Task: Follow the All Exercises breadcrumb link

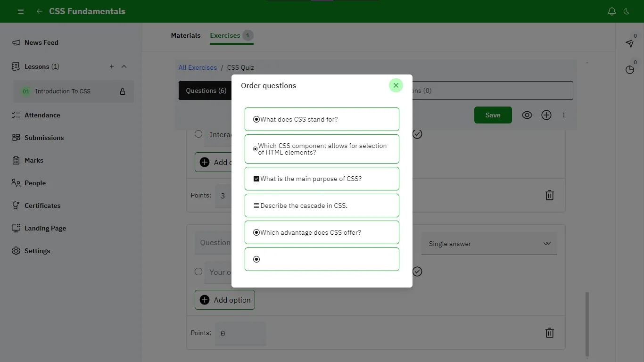Action: pos(198,67)
